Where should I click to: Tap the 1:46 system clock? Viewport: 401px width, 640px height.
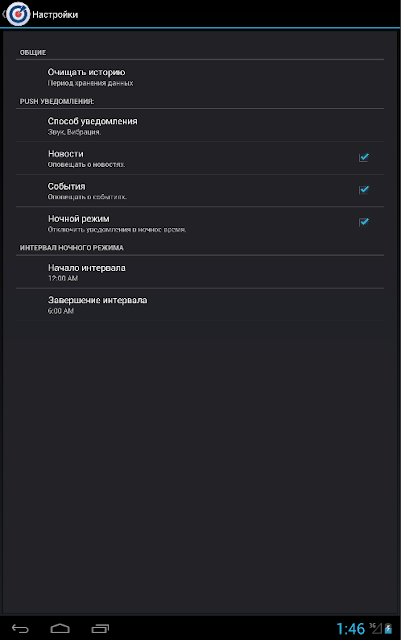pyautogui.click(x=350, y=629)
